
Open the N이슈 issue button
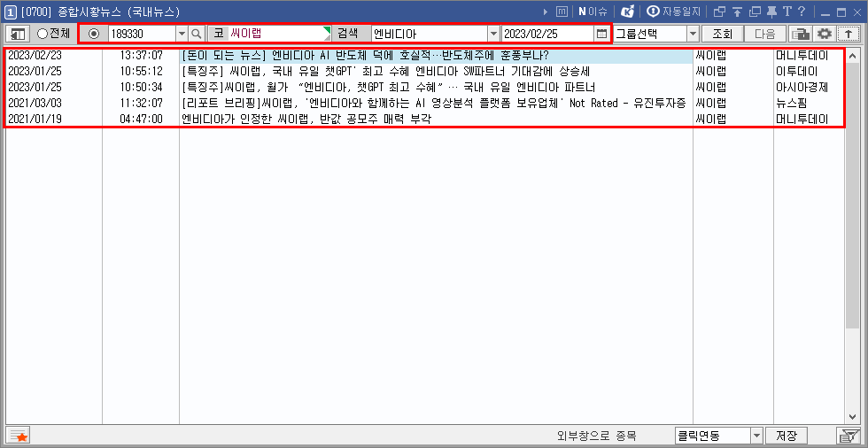(593, 12)
